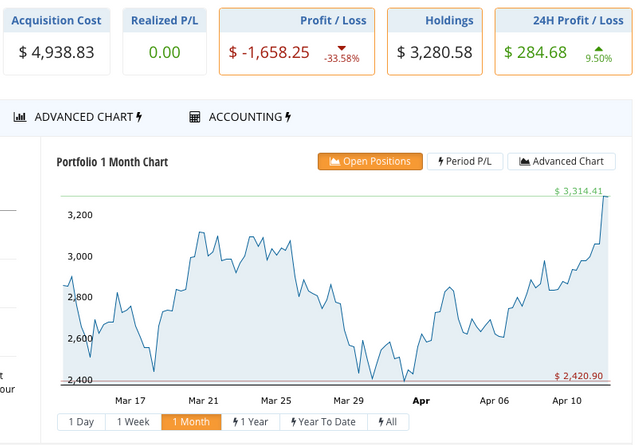Open the Advanced Chart button view
Screen dimensions: 640x445
point(561,162)
